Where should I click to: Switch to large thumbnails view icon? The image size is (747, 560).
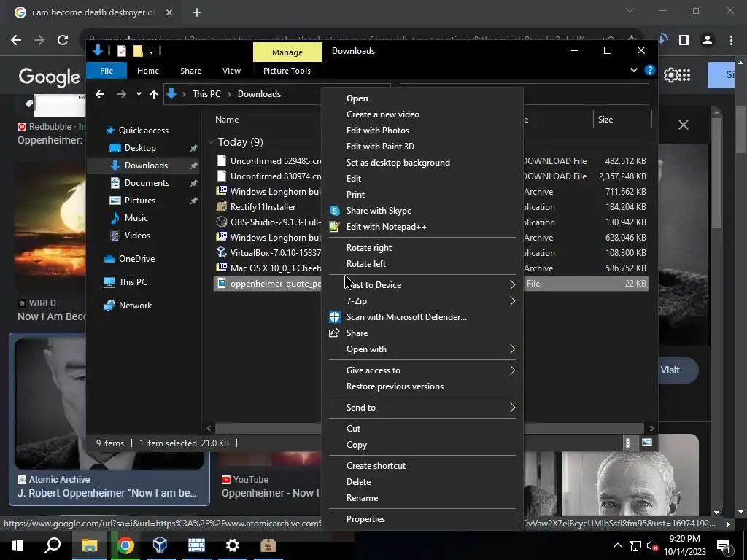pyautogui.click(x=646, y=443)
